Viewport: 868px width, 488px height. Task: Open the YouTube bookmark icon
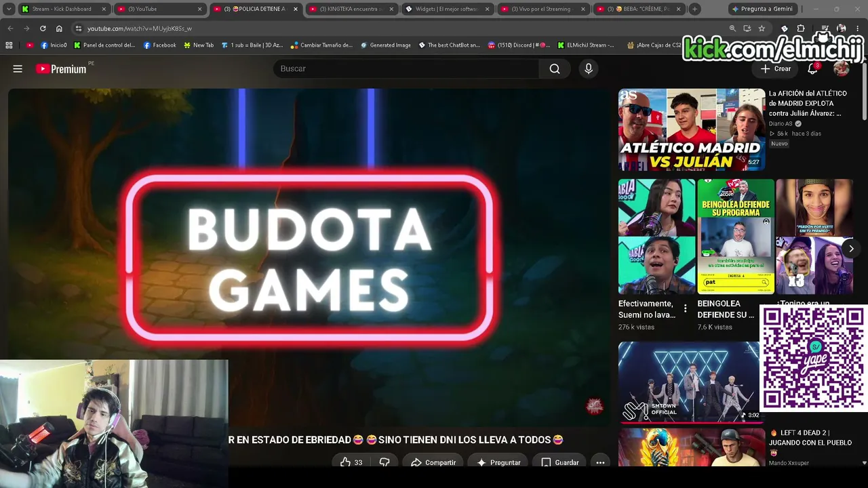pos(29,45)
